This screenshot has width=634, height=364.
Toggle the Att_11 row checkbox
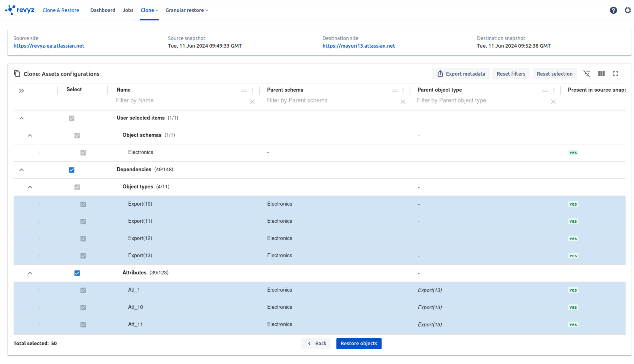point(83,325)
